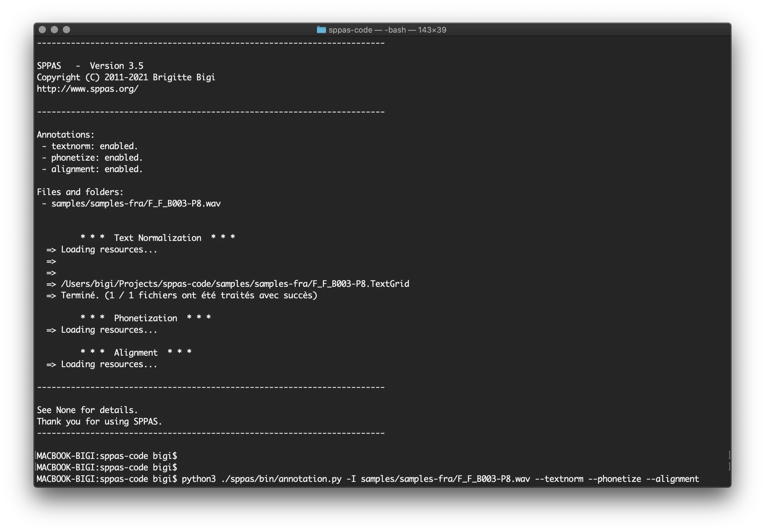The image size is (765, 532).
Task: Click the python3 word in the last command
Action: click(x=199, y=479)
